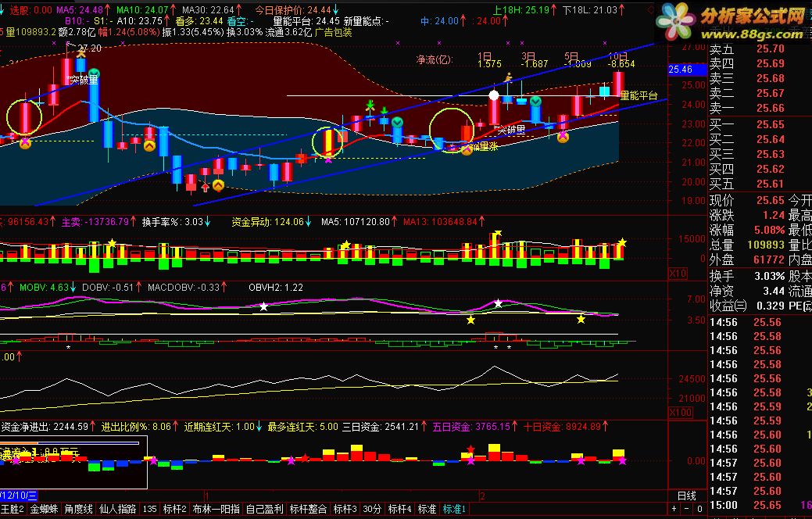The width and height of the screenshot is (812, 519).
Task: Select the 标杆整合 tab
Action: click(x=308, y=509)
